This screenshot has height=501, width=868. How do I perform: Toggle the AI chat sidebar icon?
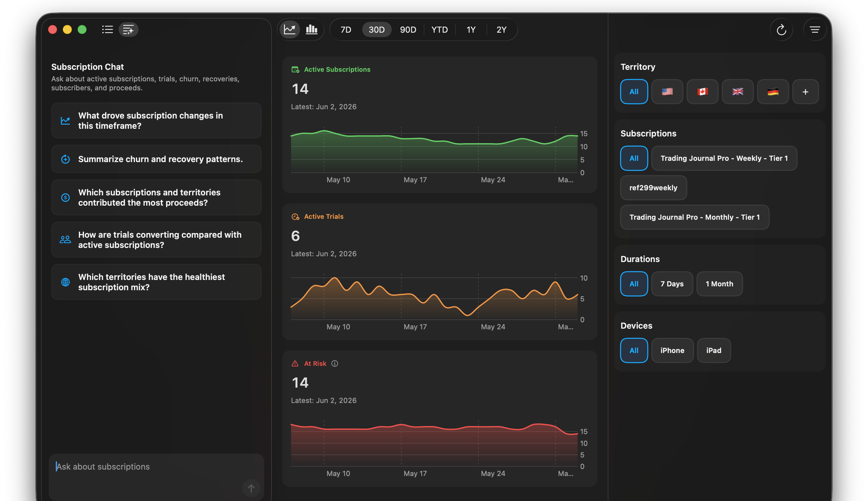128,29
